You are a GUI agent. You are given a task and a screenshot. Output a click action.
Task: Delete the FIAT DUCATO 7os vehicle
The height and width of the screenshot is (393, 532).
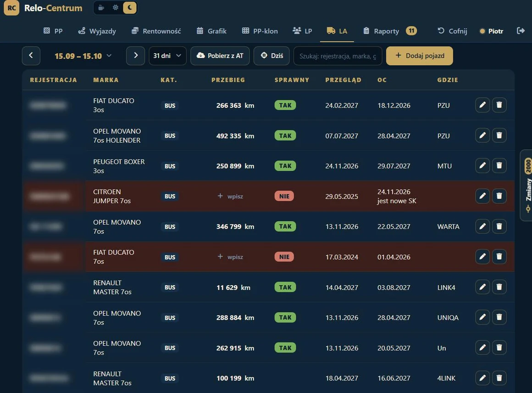499,257
